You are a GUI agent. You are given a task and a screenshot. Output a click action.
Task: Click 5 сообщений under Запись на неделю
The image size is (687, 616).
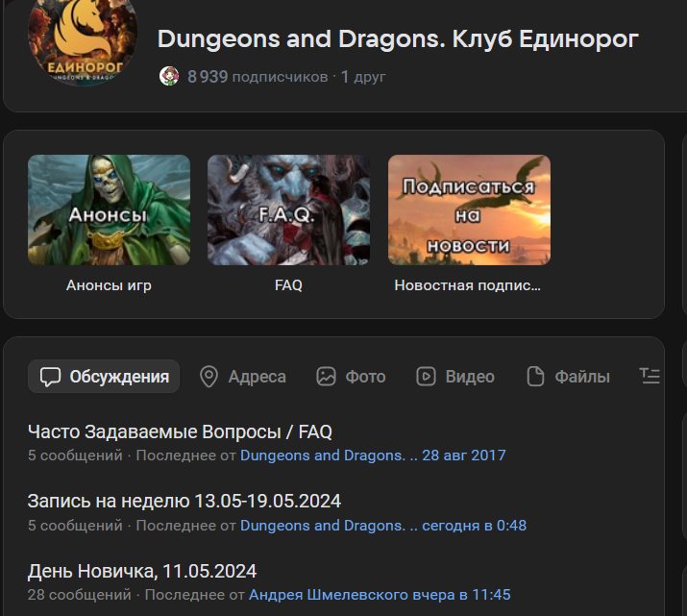pos(75,526)
